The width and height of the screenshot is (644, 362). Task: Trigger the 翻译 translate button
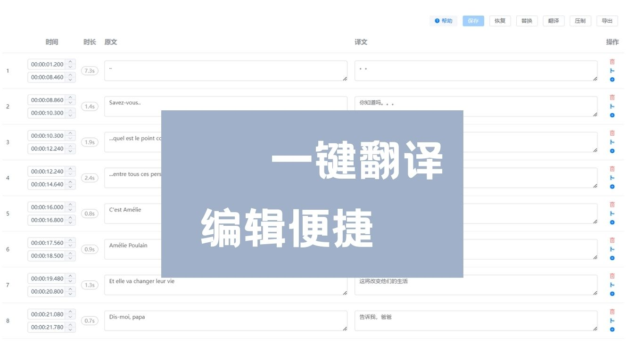point(553,21)
